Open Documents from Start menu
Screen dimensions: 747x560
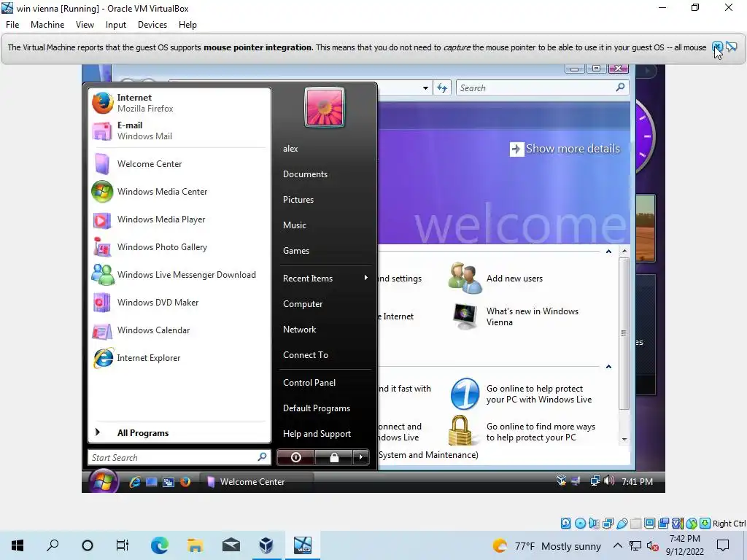pyautogui.click(x=325, y=174)
